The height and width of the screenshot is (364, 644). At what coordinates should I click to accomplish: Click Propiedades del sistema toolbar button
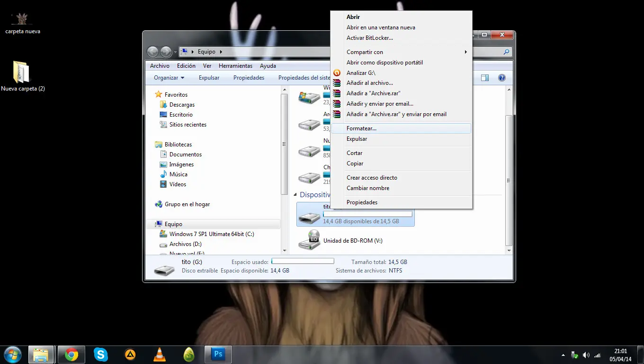pyautogui.click(x=304, y=78)
